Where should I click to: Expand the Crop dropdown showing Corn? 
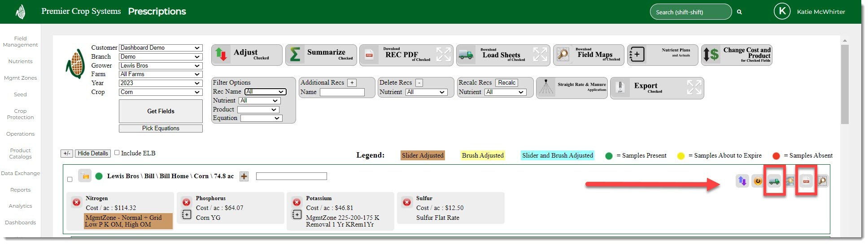pos(160,92)
